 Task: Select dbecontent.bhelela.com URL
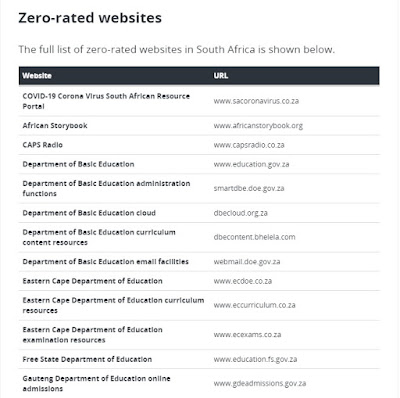click(254, 237)
